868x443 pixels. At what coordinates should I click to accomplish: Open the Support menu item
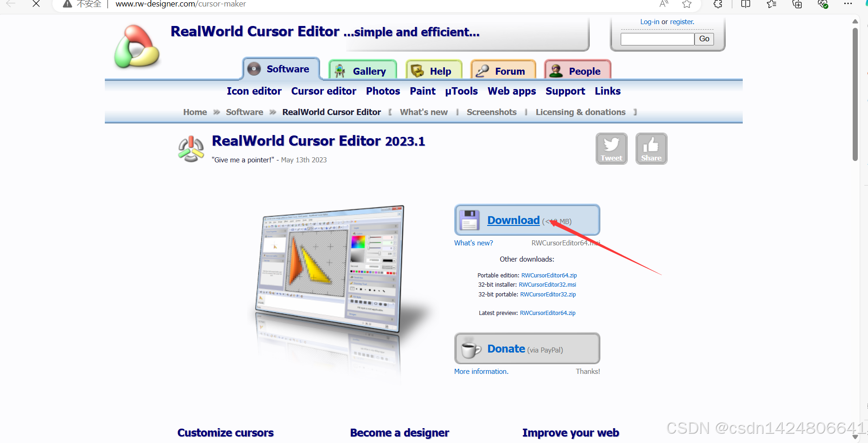point(565,91)
